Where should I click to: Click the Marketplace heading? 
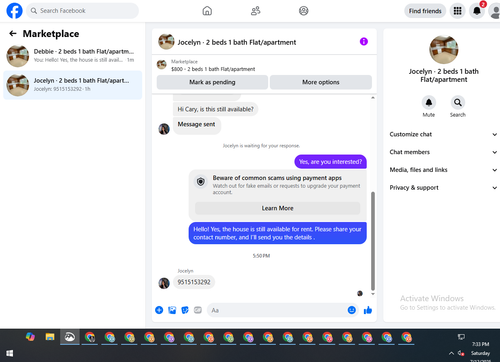click(51, 34)
